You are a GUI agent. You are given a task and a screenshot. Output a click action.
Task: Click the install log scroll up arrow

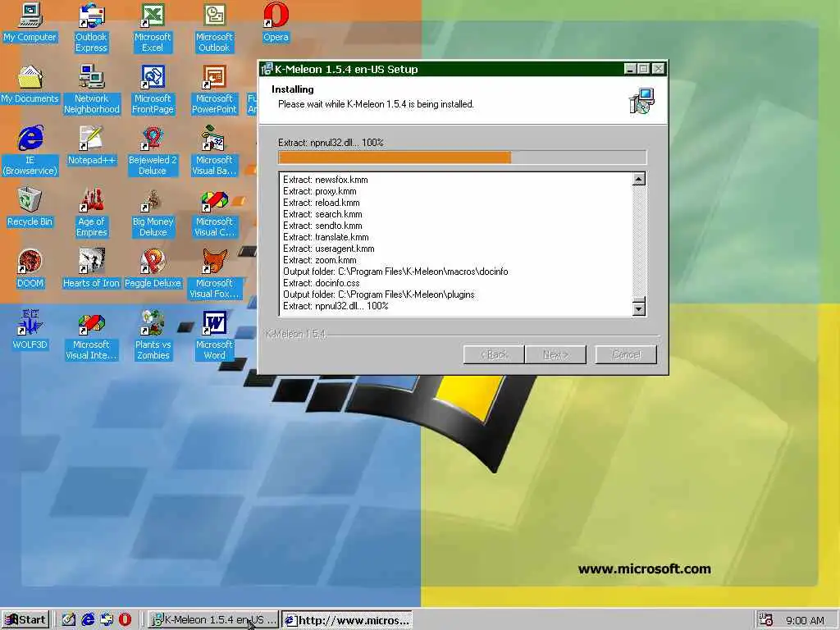tap(638, 179)
